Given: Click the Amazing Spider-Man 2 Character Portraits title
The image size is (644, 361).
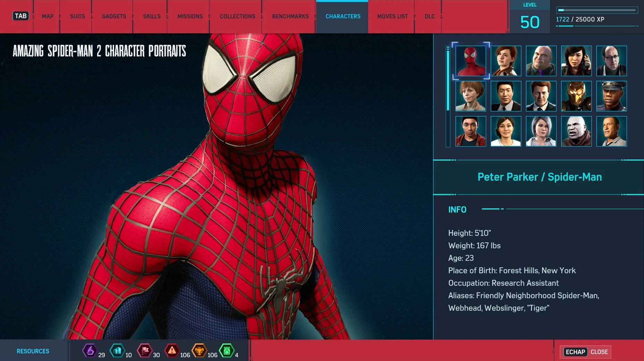Looking at the screenshot, I should pos(100,51).
